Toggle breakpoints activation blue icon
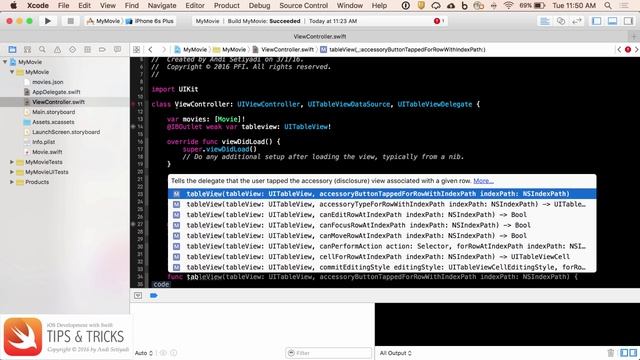 click(153, 295)
